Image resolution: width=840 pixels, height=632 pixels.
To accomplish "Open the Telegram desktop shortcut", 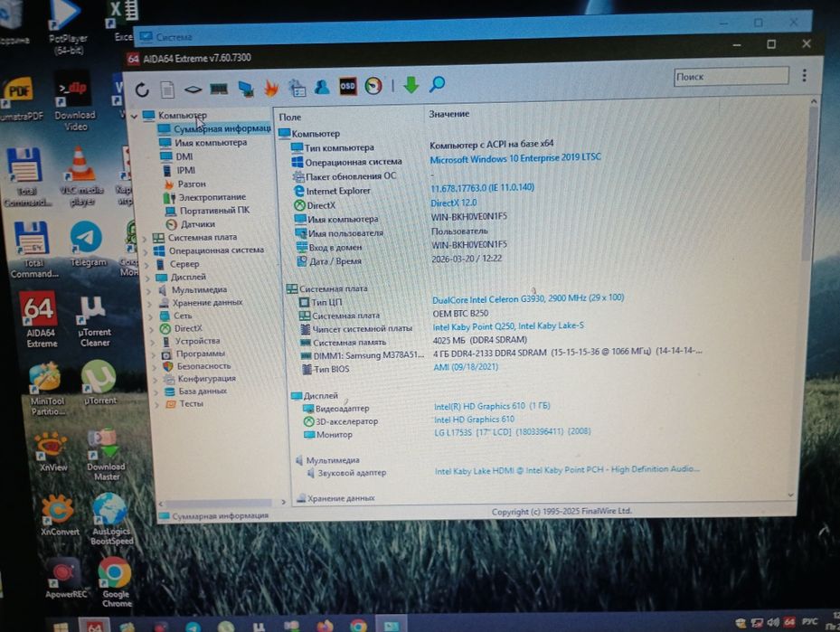I will coord(88,244).
